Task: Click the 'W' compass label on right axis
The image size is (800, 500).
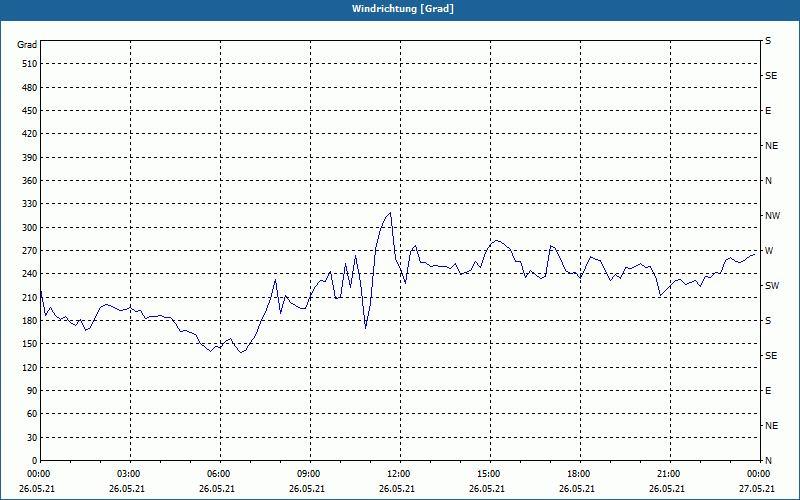Action: coord(769,251)
